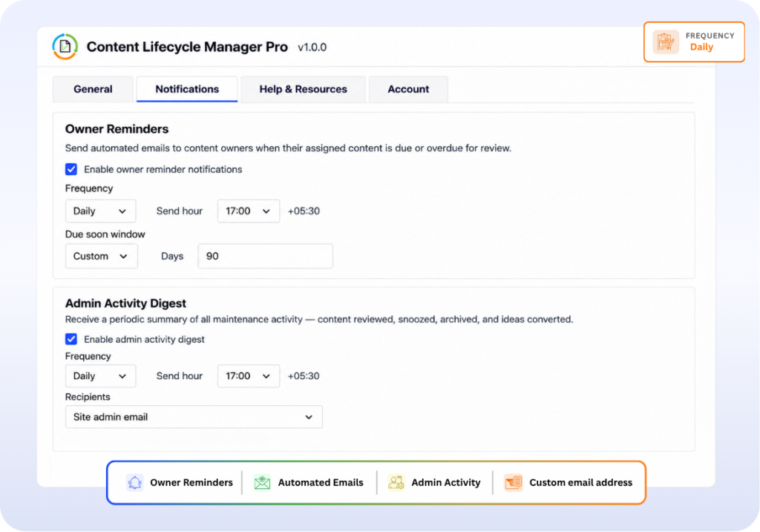The image size is (760, 532).
Task: Expand the Recipients Site admin email dropdown
Action: [x=194, y=417]
